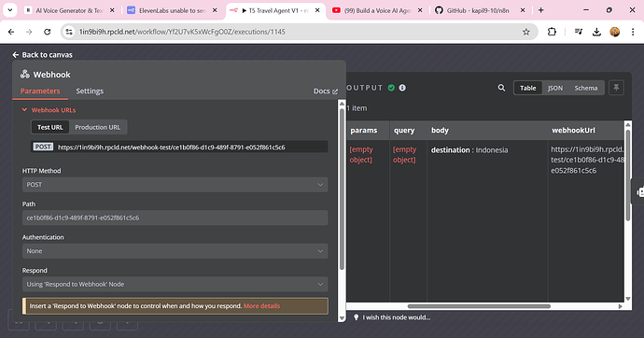Search the output data with magnifier icon
Viewport: 644px width, 338px height.
point(501,88)
